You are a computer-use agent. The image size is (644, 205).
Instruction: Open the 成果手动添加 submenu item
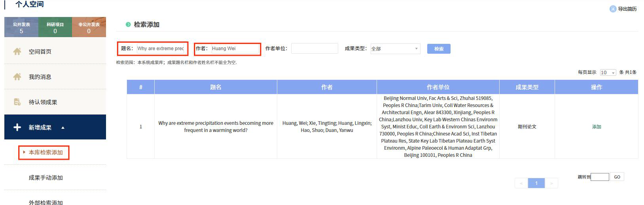point(45,178)
